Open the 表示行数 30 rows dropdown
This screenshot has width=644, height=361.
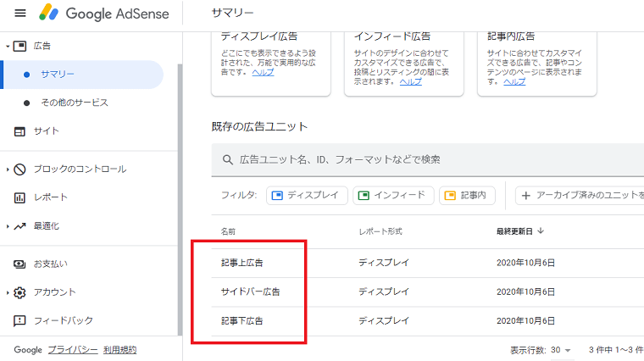561,350
